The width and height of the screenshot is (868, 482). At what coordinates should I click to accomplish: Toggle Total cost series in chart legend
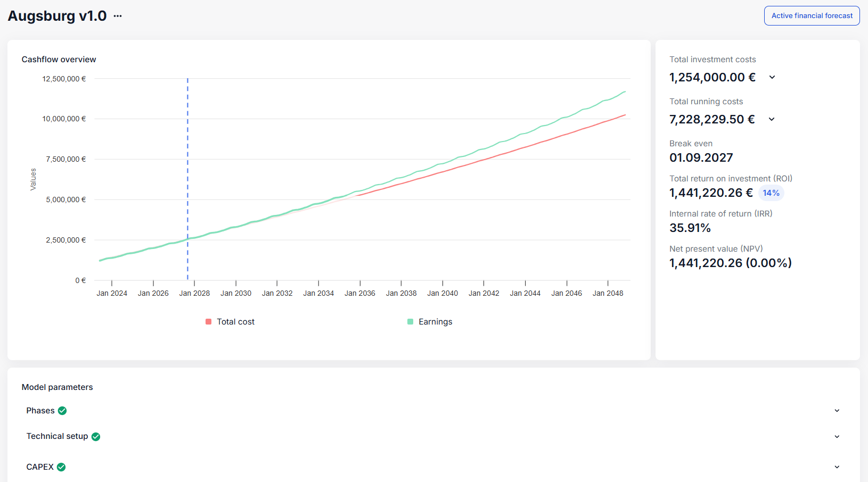click(x=235, y=322)
